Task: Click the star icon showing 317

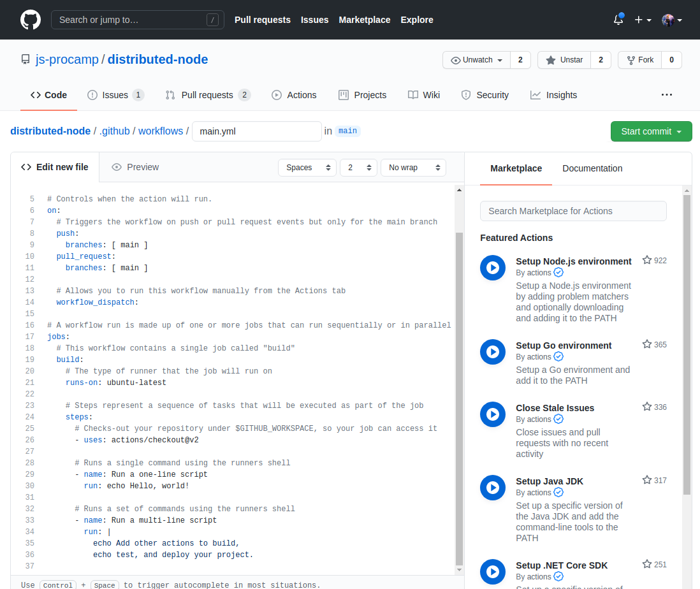Action: pyautogui.click(x=647, y=480)
